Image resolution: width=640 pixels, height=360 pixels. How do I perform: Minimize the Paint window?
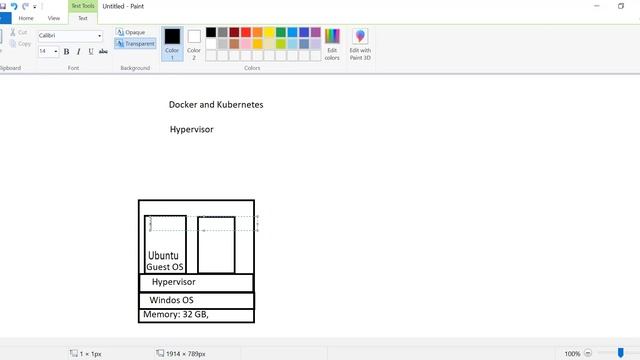[597, 6]
